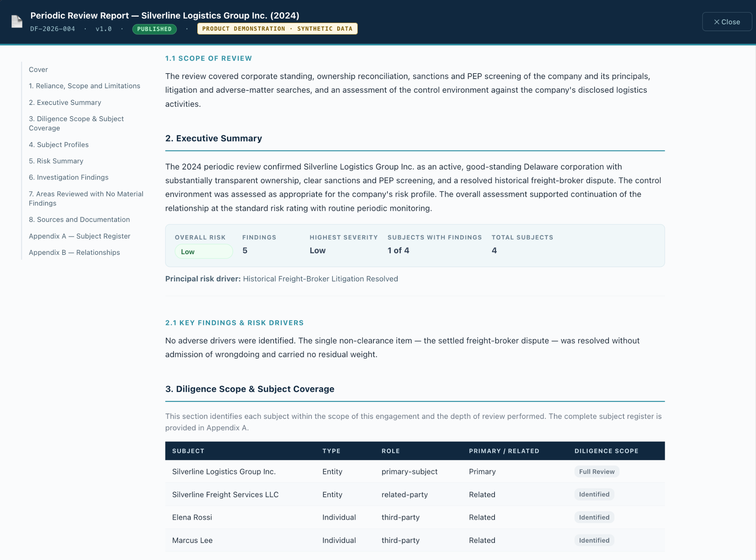Select the Silverline Freight Services LLC row
Screen dimensions: 756x560
click(415, 495)
